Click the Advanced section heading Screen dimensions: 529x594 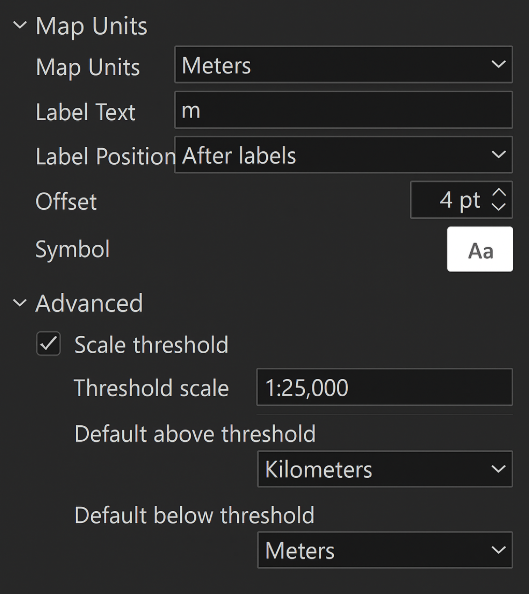[x=89, y=303]
